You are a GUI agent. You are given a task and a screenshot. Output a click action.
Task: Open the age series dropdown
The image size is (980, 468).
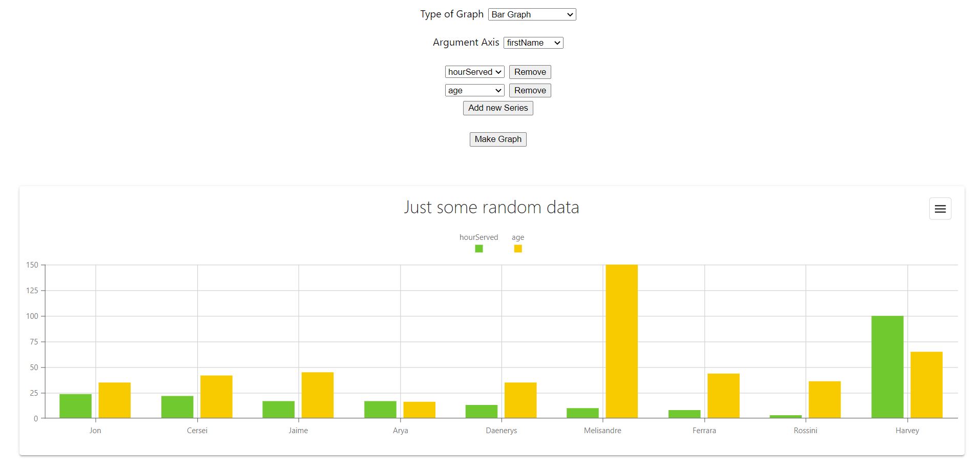[474, 90]
